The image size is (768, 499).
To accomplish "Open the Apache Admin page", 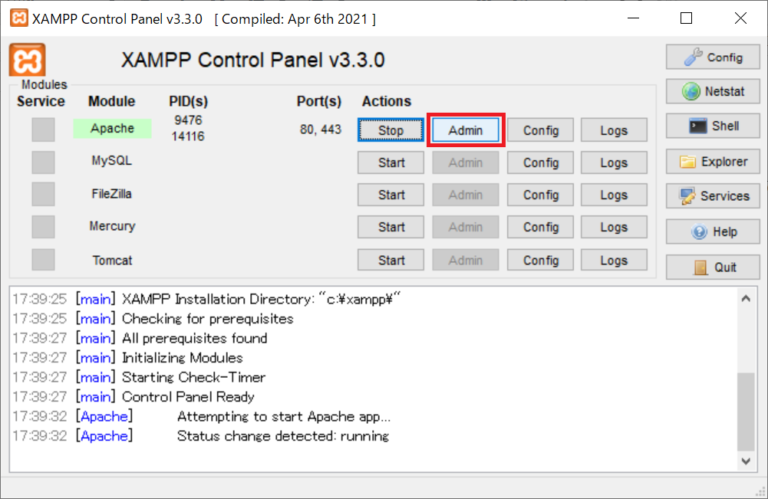I will pos(465,130).
